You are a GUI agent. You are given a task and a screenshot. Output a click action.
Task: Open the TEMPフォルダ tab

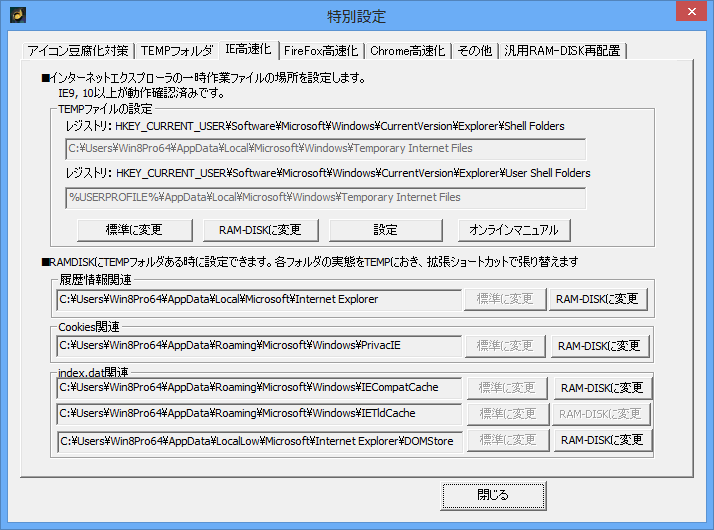(176, 50)
